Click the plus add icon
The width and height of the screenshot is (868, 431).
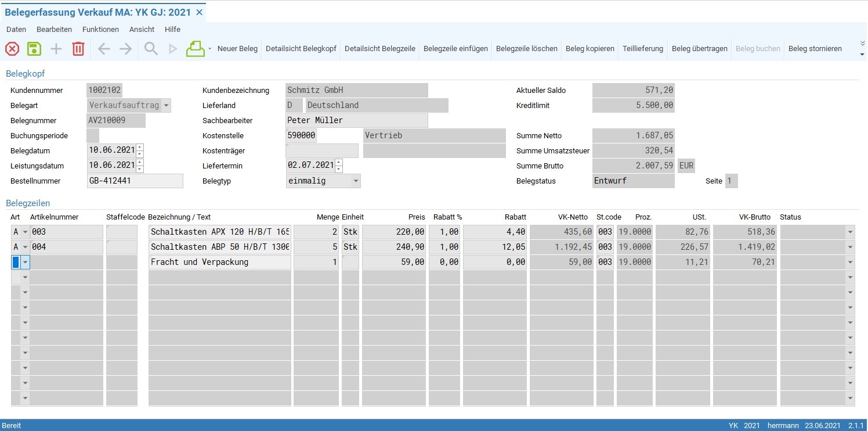point(56,49)
